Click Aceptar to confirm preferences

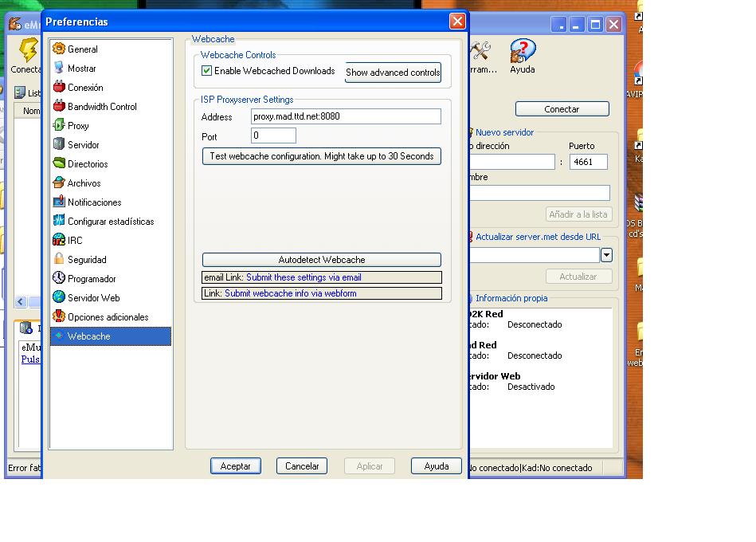236,465
